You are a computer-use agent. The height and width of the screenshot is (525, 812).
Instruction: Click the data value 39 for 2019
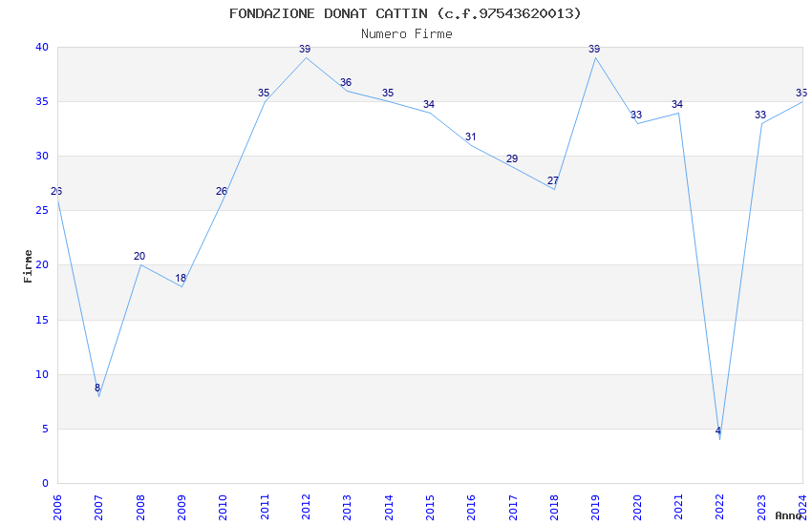click(594, 49)
